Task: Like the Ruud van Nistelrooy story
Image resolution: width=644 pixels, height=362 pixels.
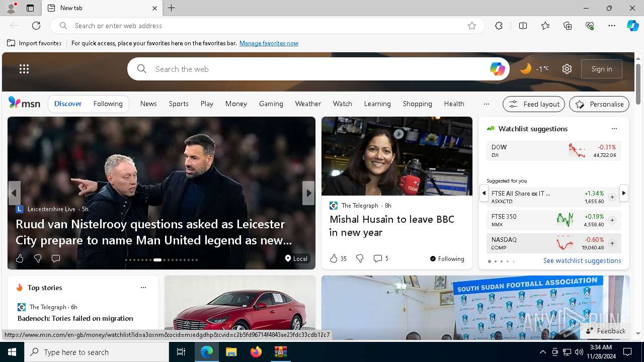Action: (20, 258)
